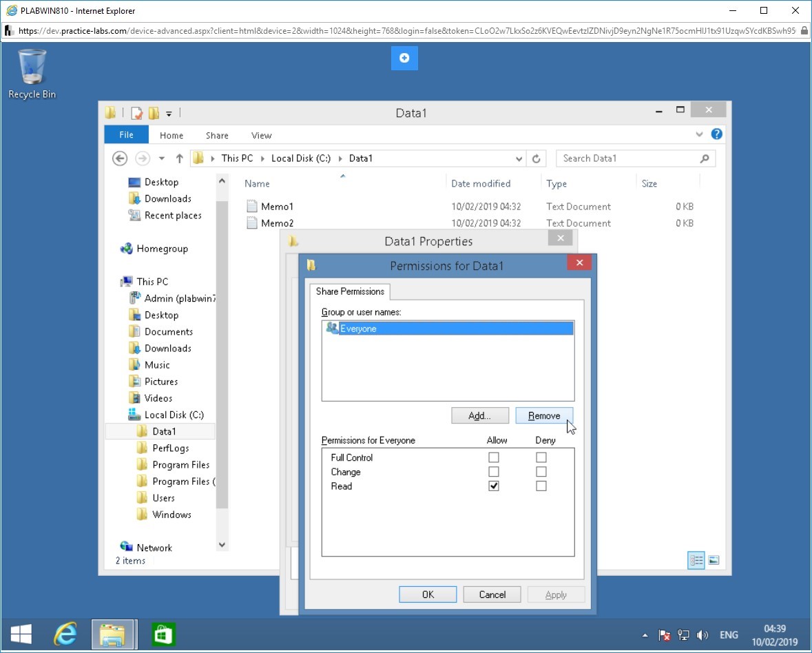Click the New Folder quick access icon
Screen dimensions: 812x653
point(154,112)
